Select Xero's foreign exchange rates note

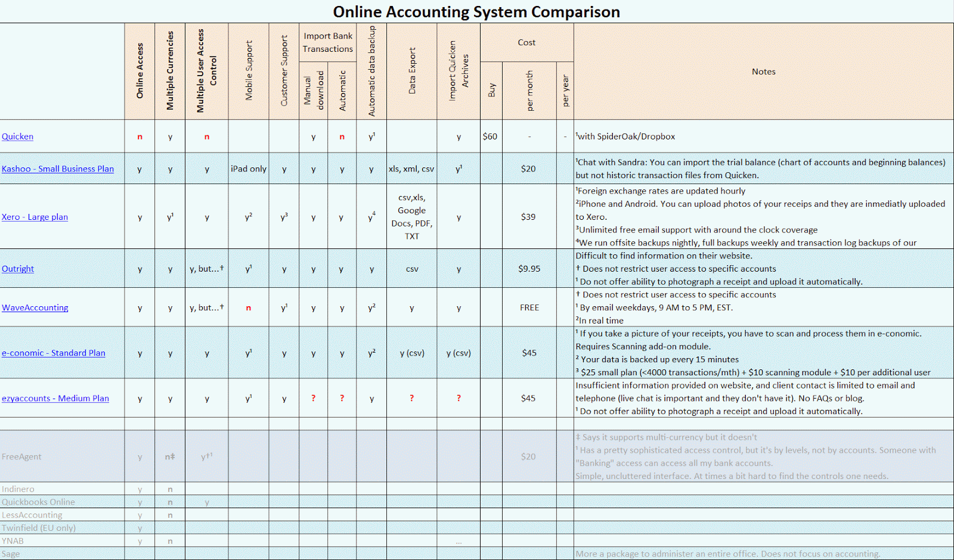click(x=661, y=191)
